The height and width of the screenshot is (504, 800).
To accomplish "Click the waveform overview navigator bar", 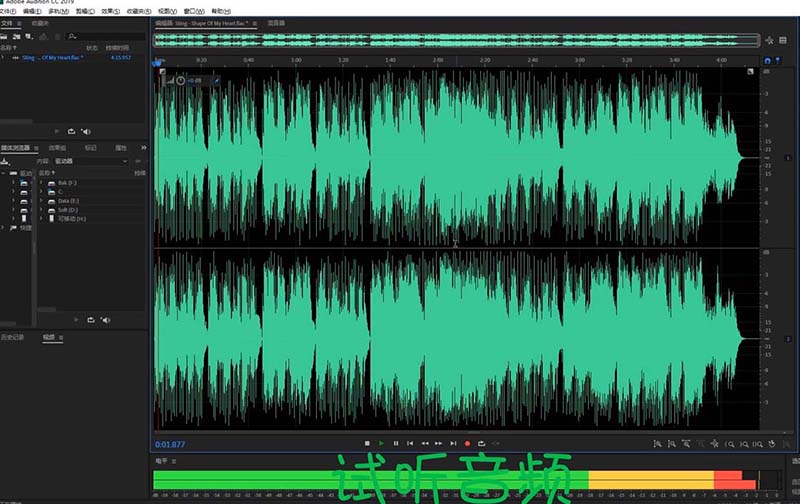I will coord(457,40).
